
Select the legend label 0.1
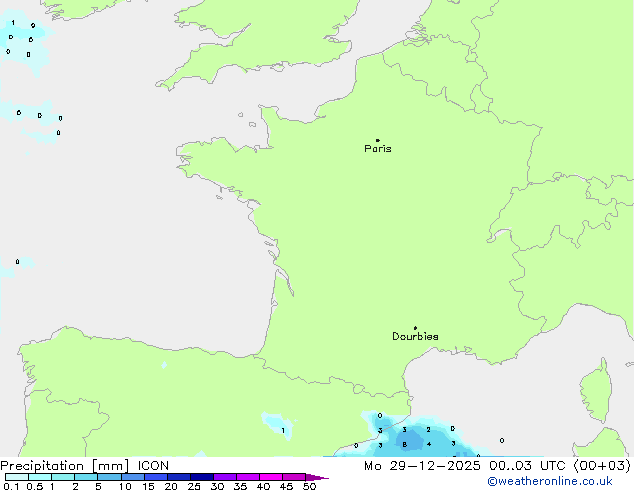[x=11, y=486]
